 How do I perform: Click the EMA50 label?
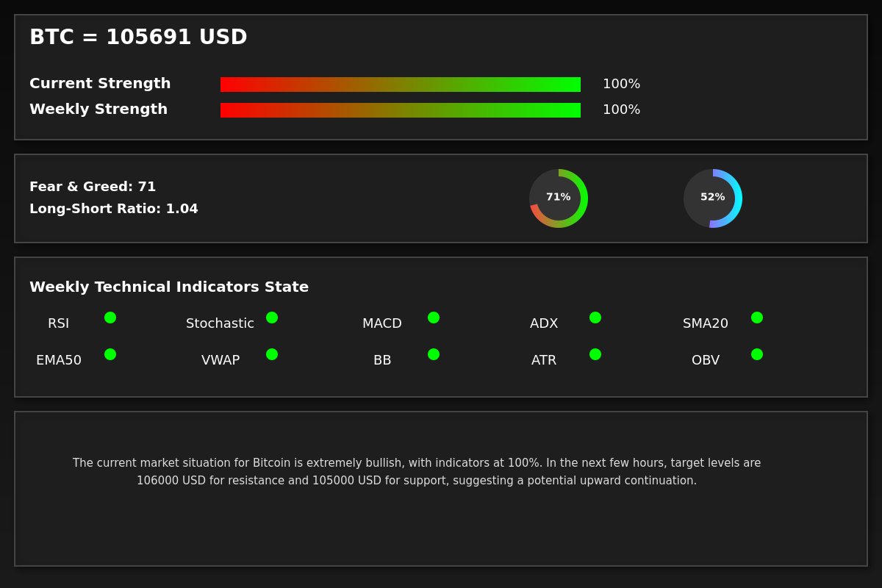pos(59,360)
